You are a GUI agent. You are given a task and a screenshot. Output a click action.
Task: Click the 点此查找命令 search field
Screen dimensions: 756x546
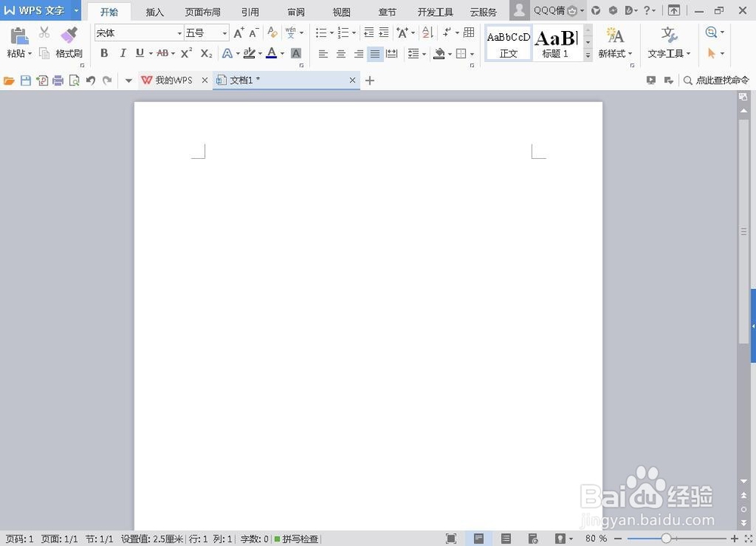tap(717, 81)
